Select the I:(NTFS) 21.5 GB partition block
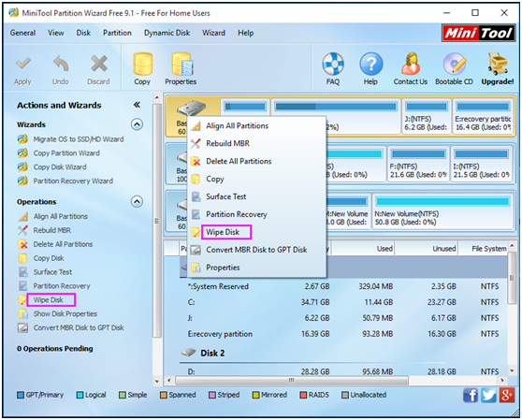This screenshot has height=420, width=522. pos(482,164)
